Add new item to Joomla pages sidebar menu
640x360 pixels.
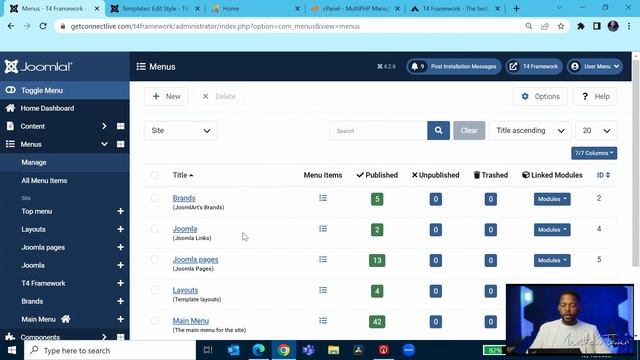click(x=120, y=247)
